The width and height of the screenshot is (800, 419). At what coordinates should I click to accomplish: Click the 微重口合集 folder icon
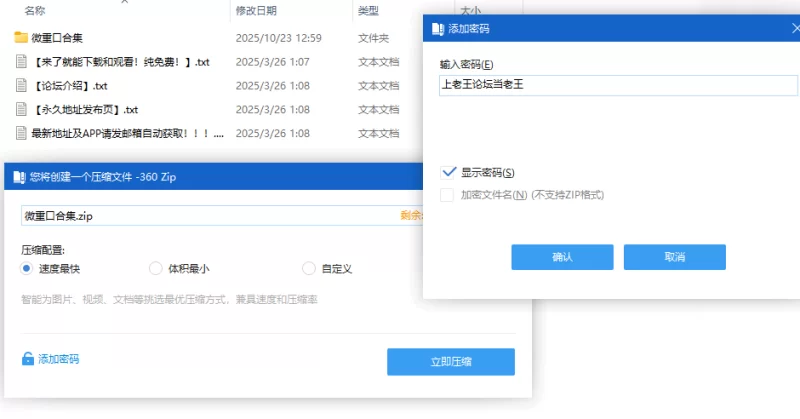tap(21, 38)
